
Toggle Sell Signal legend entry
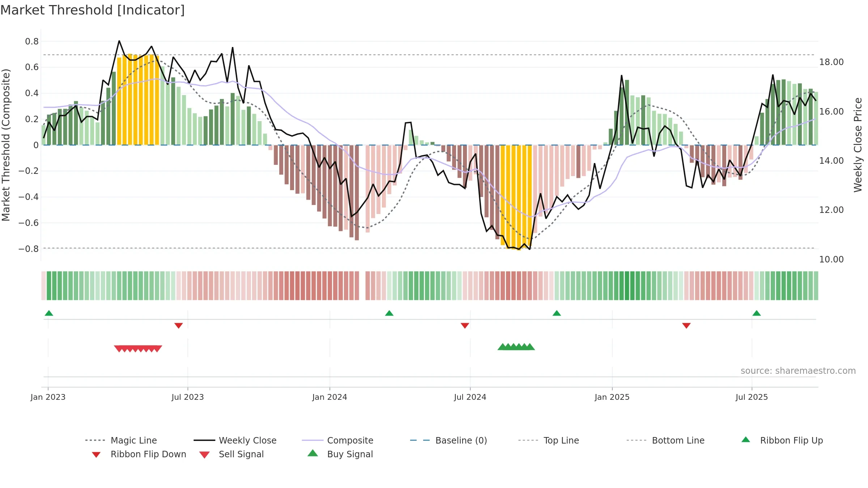click(x=231, y=454)
